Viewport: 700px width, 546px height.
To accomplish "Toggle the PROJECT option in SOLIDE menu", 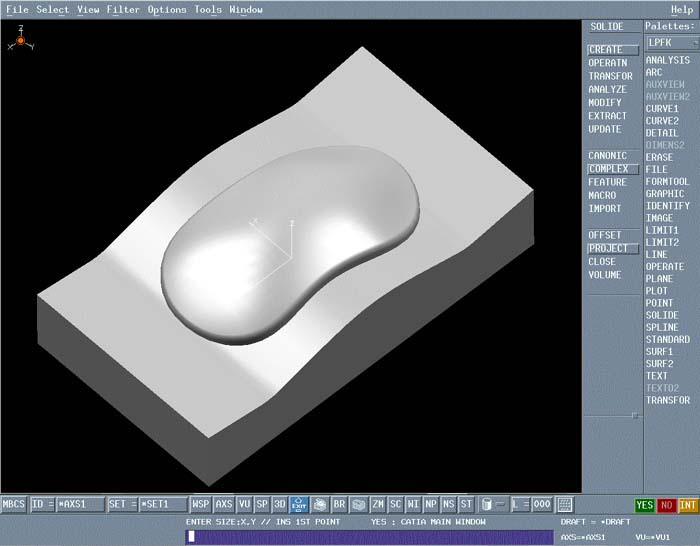I will click(x=608, y=248).
